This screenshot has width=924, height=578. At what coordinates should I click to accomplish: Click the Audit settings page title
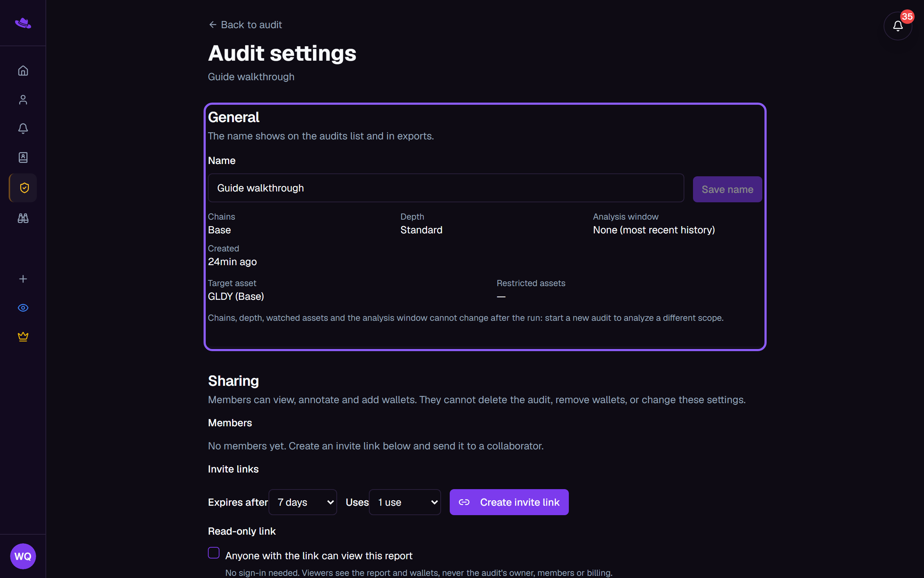[x=282, y=53]
